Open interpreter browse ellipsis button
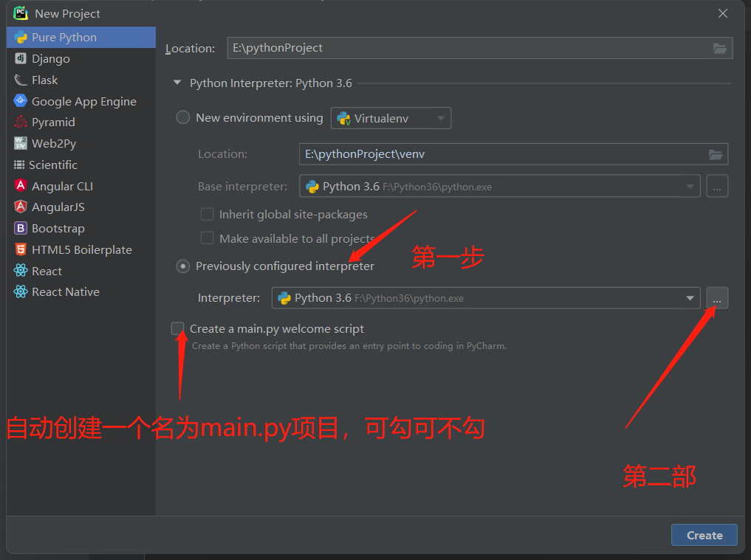The image size is (751, 560). point(717,298)
